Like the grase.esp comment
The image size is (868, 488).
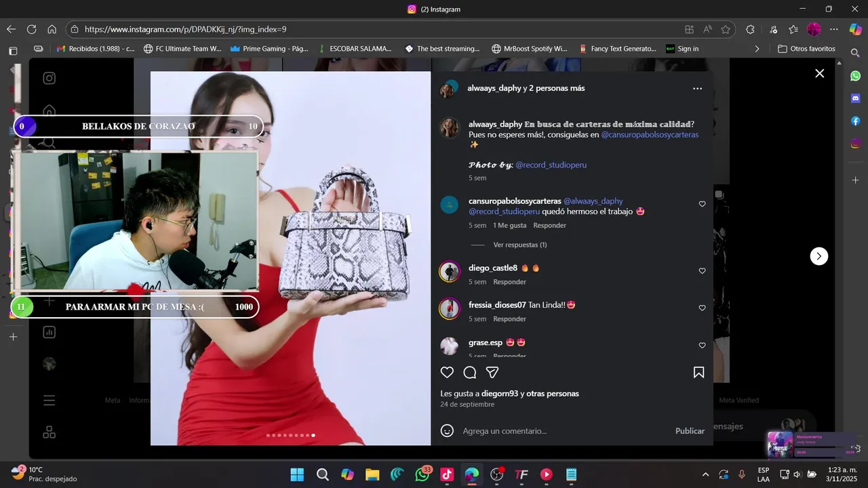[702, 346]
